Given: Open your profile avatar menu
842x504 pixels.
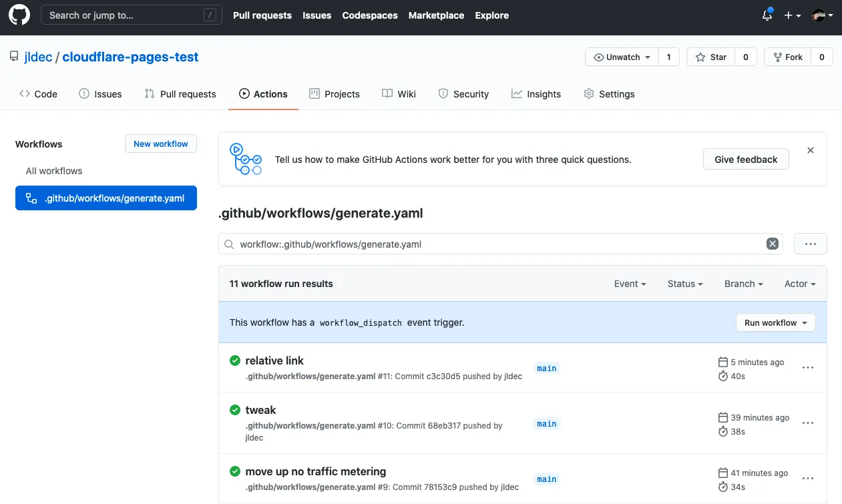Looking at the screenshot, I should point(820,15).
